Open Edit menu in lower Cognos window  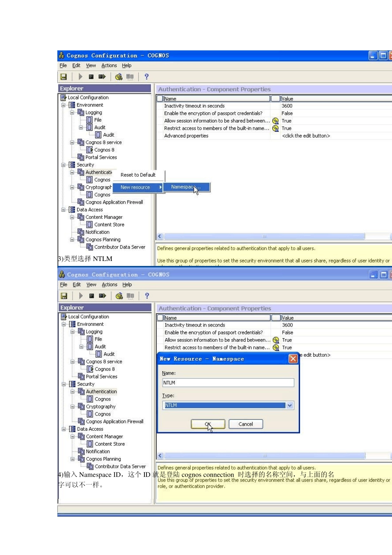coord(77,285)
